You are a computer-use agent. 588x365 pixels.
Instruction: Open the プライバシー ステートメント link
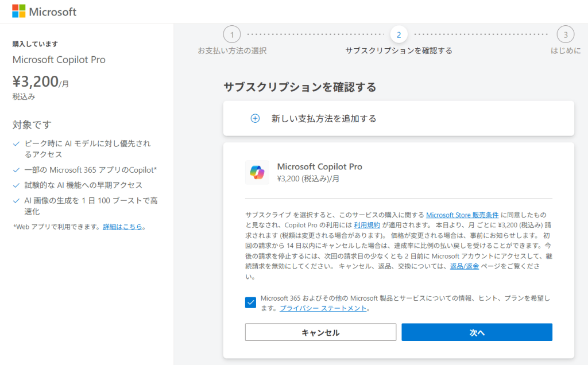click(323, 308)
